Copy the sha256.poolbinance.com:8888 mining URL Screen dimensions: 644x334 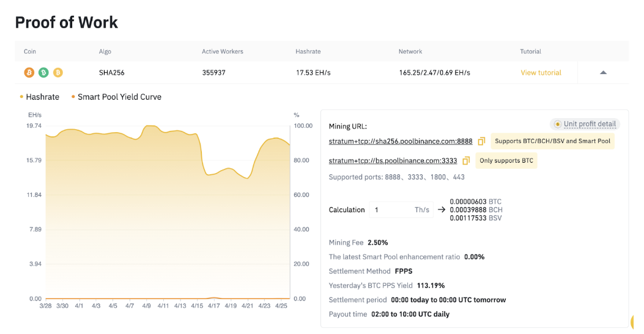tap(481, 141)
